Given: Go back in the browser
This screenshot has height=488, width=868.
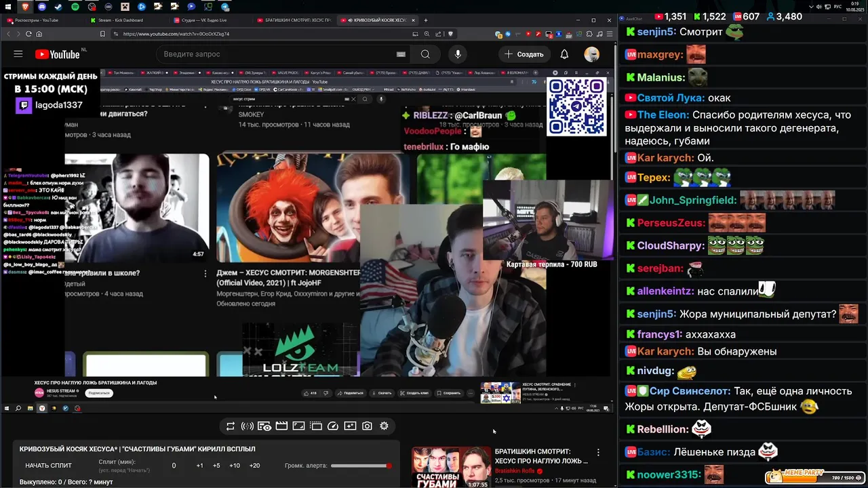Looking at the screenshot, I should (x=9, y=34).
